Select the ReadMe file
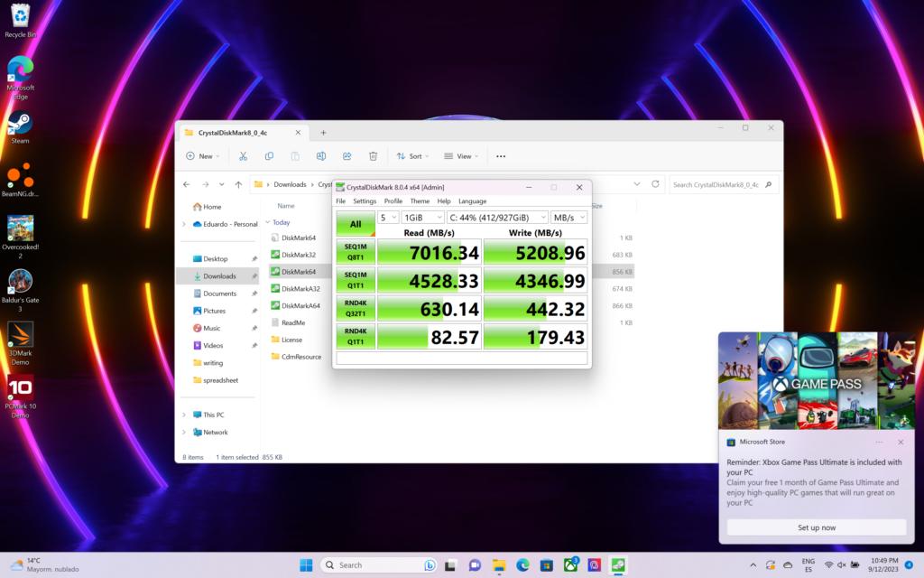 293,322
